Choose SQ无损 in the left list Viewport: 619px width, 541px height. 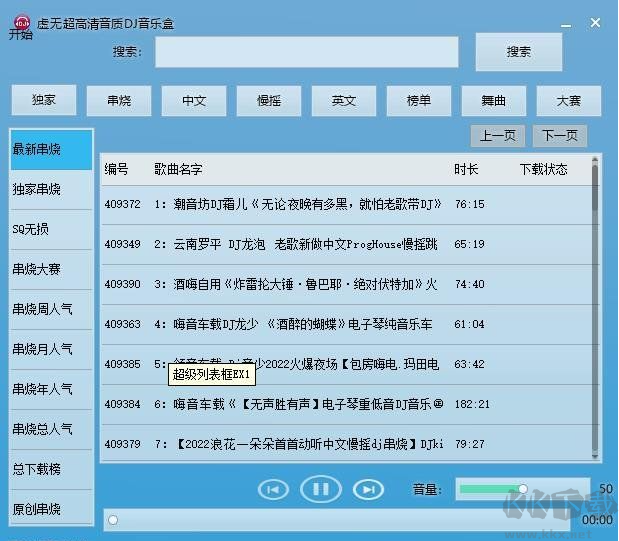pos(51,229)
